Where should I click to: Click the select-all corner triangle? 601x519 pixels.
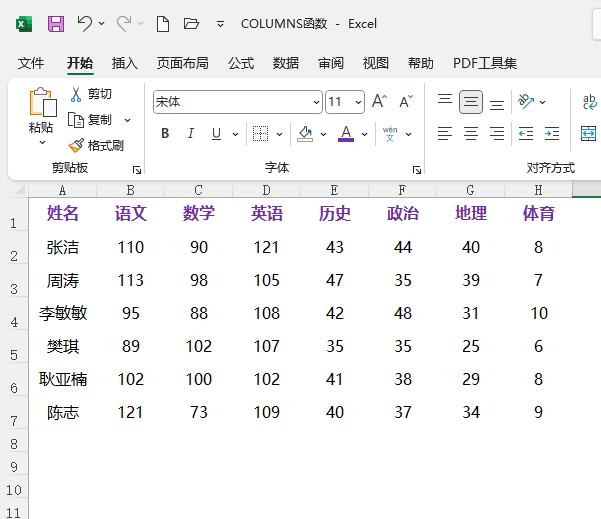tap(18, 189)
